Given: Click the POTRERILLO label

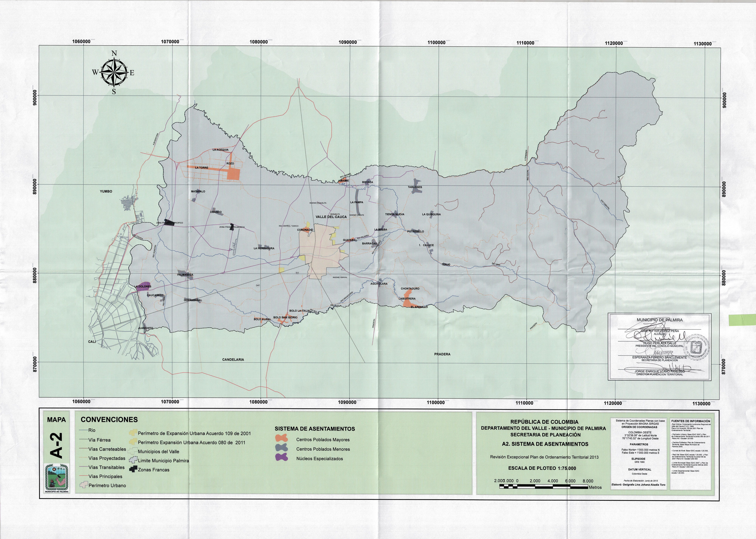Looking at the screenshot, I should 416,231.
